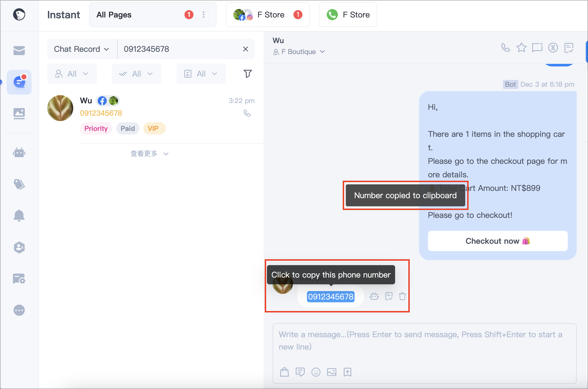Click the highlighted 0912345678 number to copy
This screenshot has width=588, height=389.
(331, 297)
